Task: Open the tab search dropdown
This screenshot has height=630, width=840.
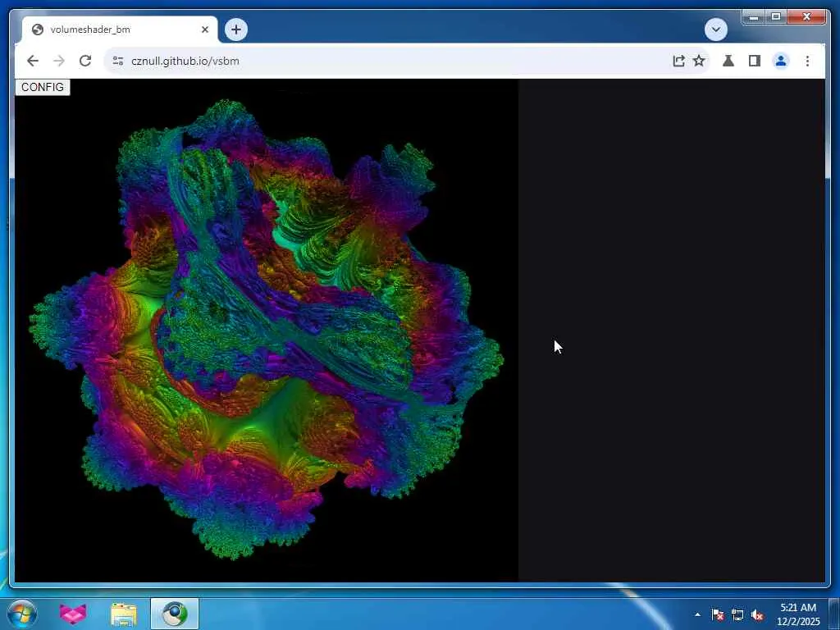Action: coord(715,30)
